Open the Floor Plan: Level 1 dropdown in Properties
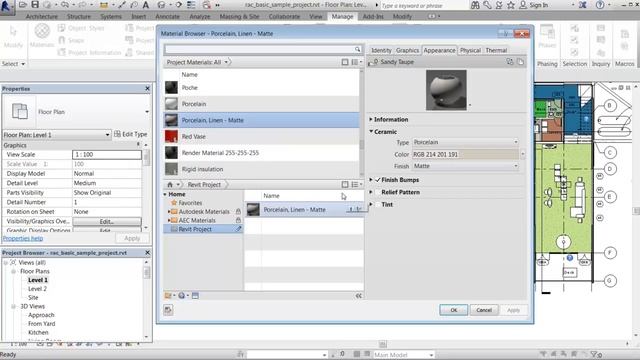 click(56, 134)
